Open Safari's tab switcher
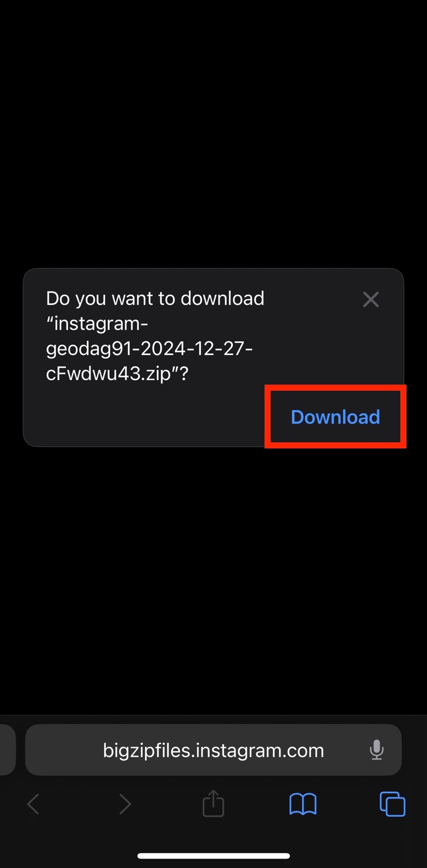 [x=392, y=804]
